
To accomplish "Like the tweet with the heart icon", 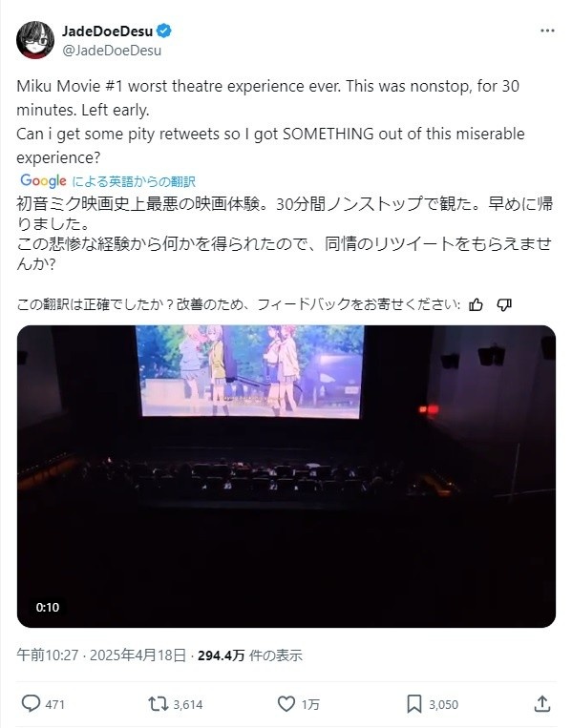I will tap(286, 704).
